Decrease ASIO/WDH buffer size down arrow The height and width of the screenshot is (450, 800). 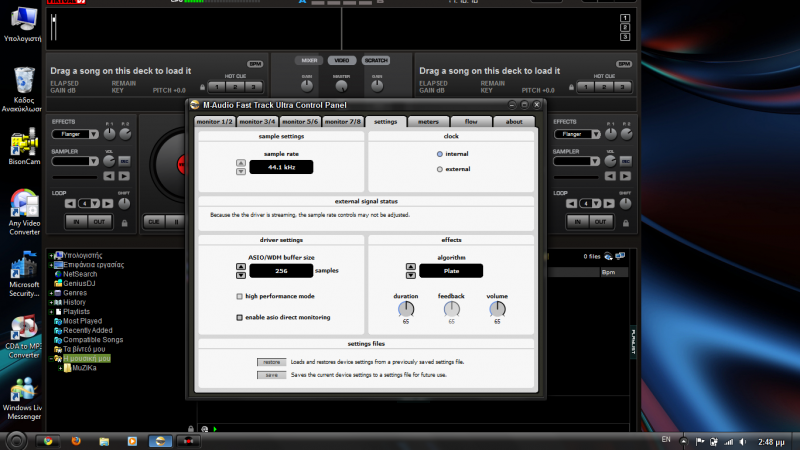pyautogui.click(x=241, y=275)
